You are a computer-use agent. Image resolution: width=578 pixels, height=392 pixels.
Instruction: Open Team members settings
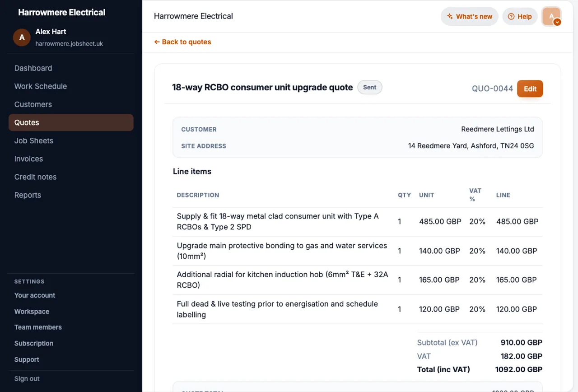[x=38, y=327]
